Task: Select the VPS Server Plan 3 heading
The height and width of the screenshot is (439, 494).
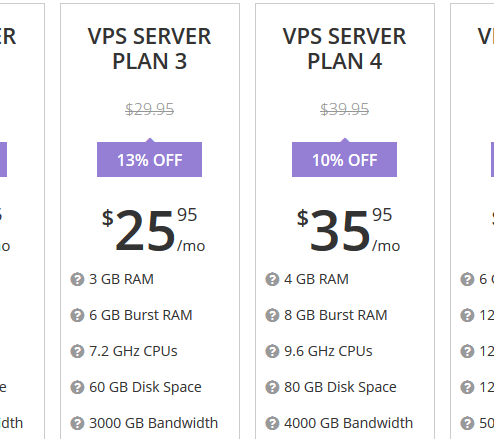Action: click(x=149, y=49)
